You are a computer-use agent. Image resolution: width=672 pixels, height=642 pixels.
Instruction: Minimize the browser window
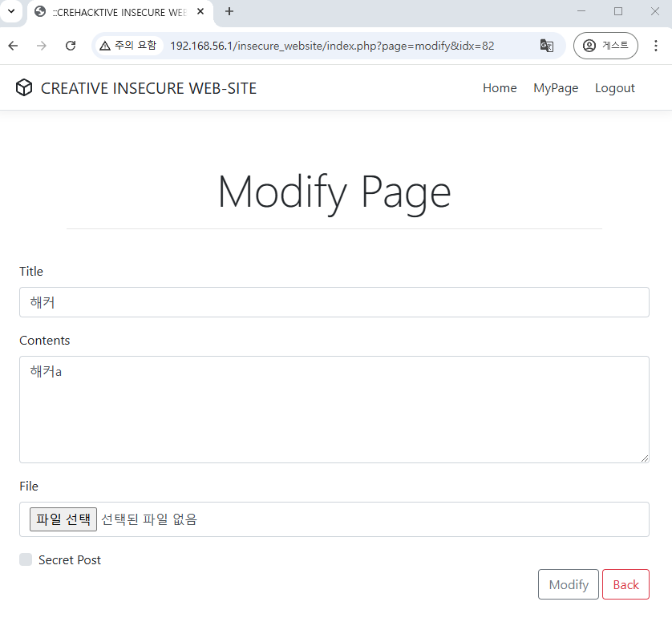point(581,11)
